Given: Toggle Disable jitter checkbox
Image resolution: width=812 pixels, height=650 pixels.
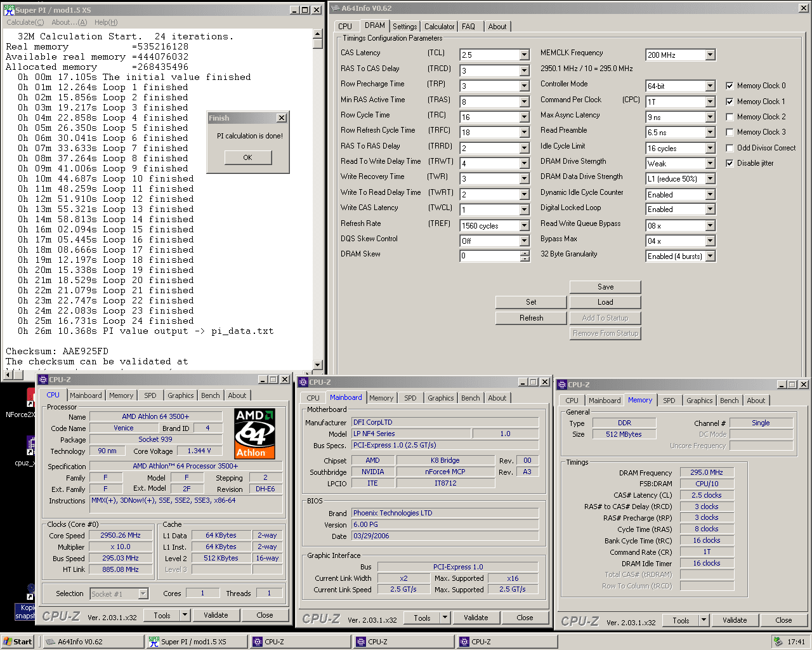Looking at the screenshot, I should click(730, 163).
